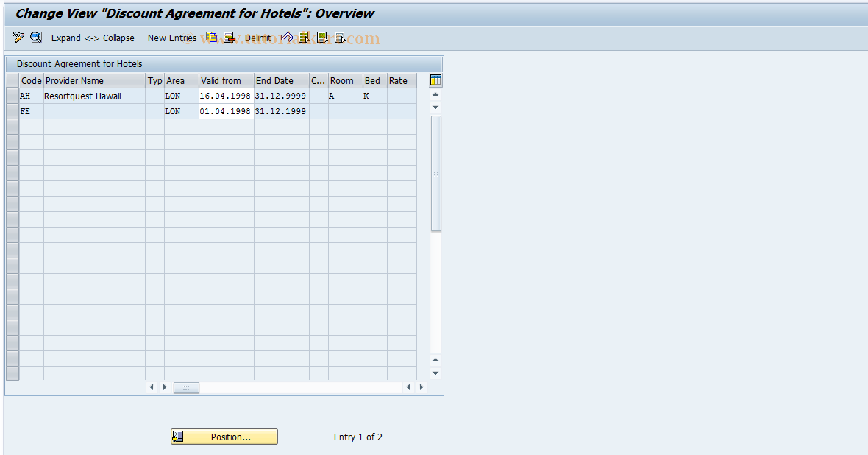Click the Details magnifier icon in toolbar
The height and width of the screenshot is (455, 868).
pyautogui.click(x=36, y=38)
